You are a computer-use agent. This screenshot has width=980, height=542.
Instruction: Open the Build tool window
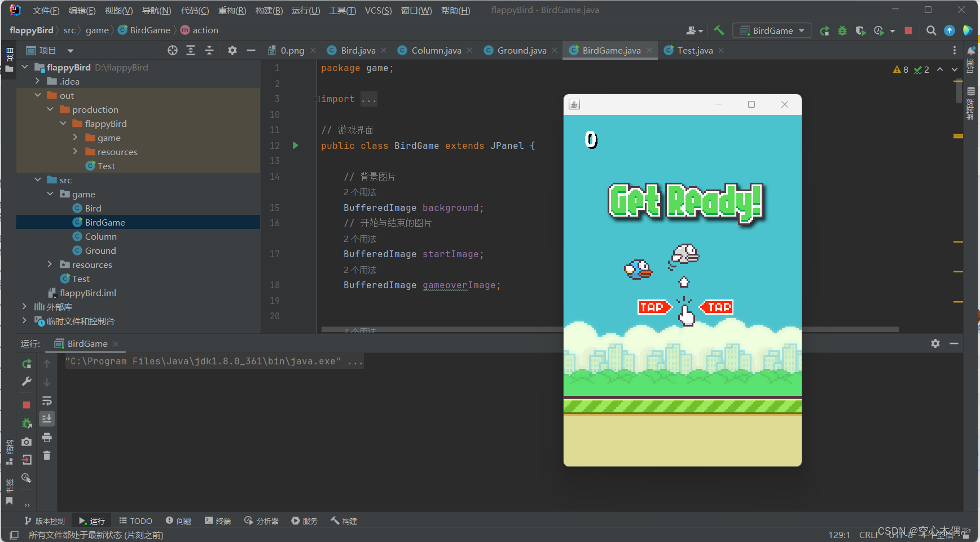pyautogui.click(x=344, y=521)
